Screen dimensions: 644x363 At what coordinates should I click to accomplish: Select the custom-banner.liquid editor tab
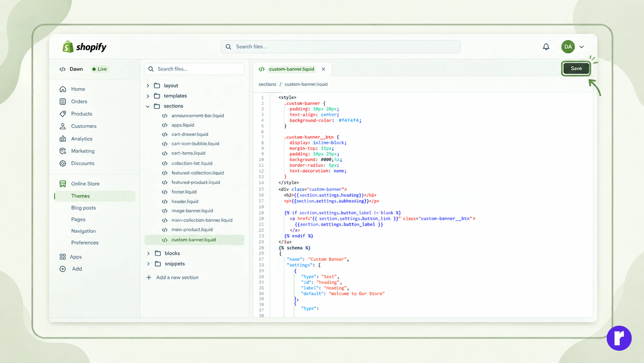291,69
